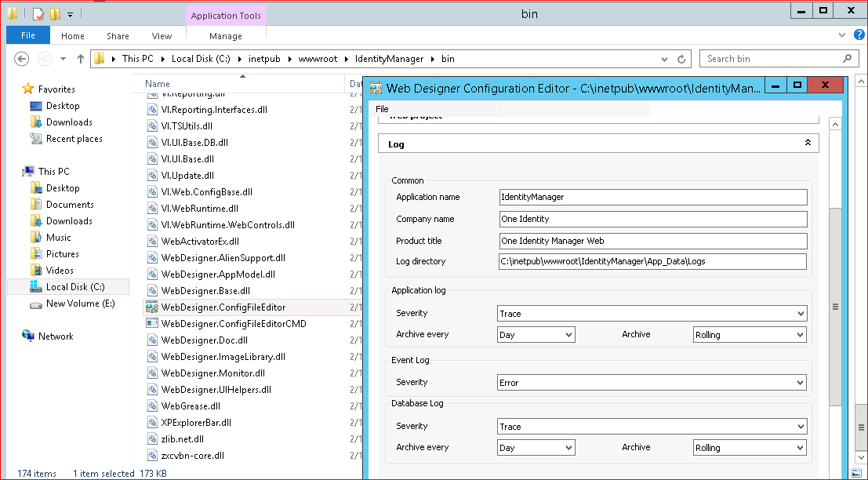Switch to the Share ribbon tab
Screen dimensions: 868x480
click(118, 36)
